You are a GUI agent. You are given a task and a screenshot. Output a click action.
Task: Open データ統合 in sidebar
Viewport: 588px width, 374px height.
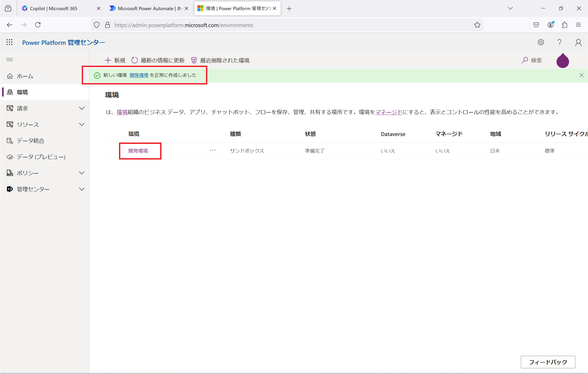point(30,141)
